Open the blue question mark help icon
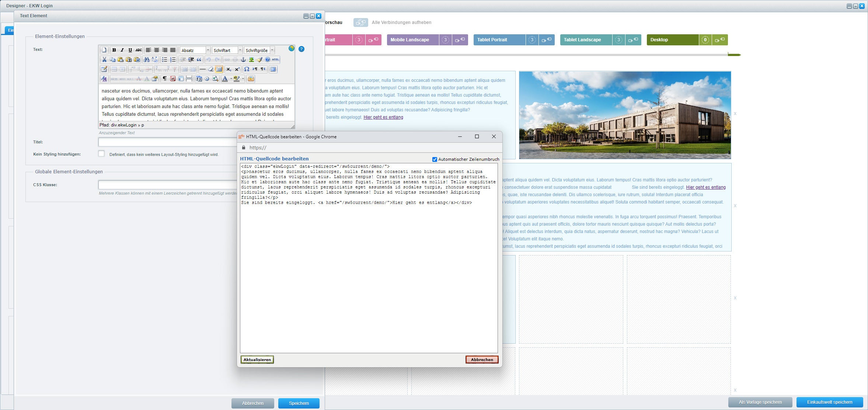 point(301,49)
